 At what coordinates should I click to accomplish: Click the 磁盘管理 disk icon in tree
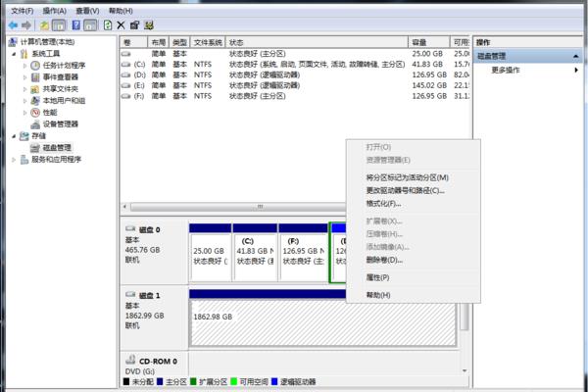click(x=35, y=148)
